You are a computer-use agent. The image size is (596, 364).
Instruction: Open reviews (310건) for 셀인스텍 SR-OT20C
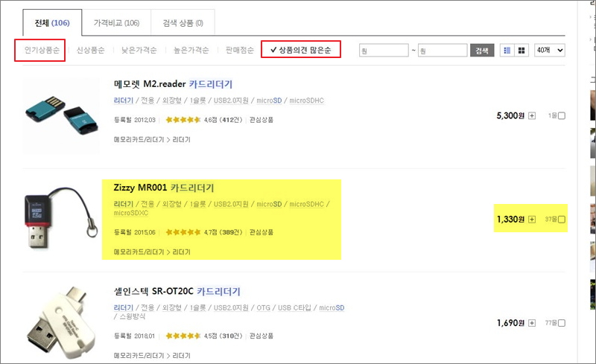point(231,336)
